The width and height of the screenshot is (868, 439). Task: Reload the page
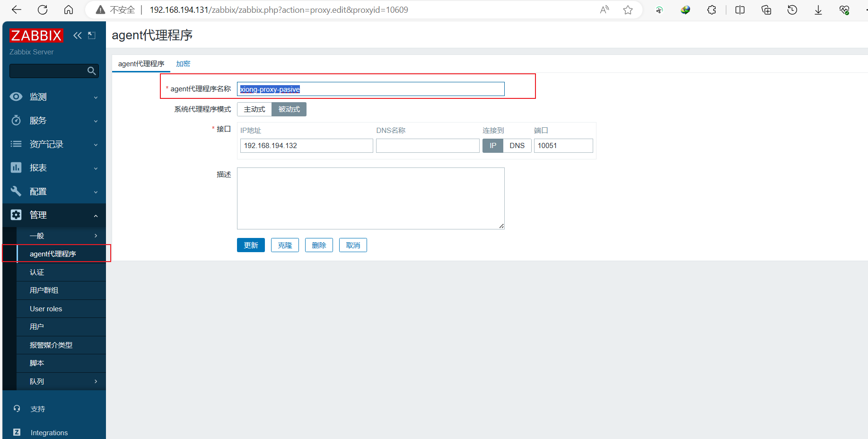(43, 10)
